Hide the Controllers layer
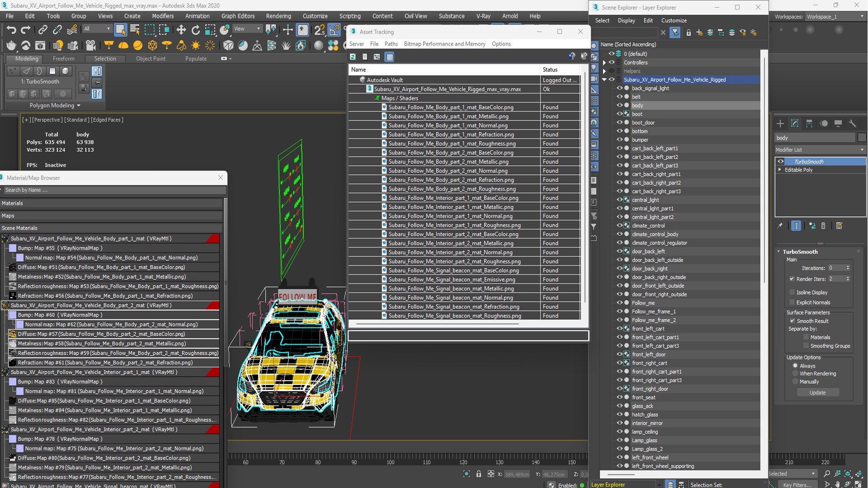 click(x=612, y=62)
